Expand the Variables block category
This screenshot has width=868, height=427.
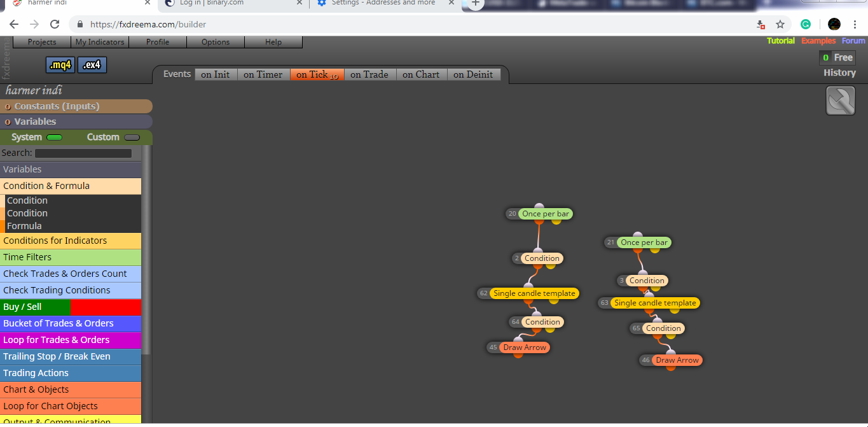71,169
